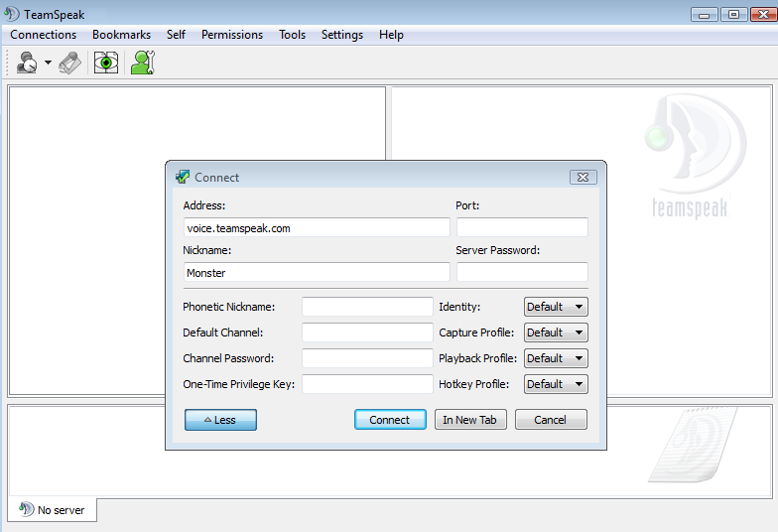This screenshot has width=778, height=532.
Task: Click the Port input field
Action: click(522, 227)
